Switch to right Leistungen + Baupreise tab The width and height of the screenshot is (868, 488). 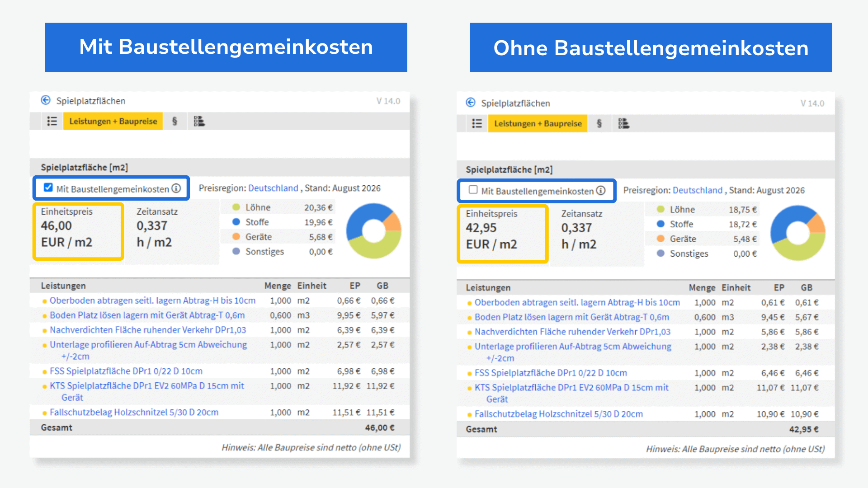pyautogui.click(x=538, y=123)
